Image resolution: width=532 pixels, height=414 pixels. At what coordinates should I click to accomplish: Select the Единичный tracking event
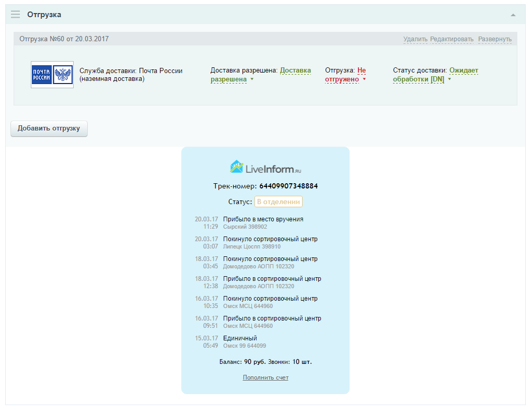[x=240, y=338]
